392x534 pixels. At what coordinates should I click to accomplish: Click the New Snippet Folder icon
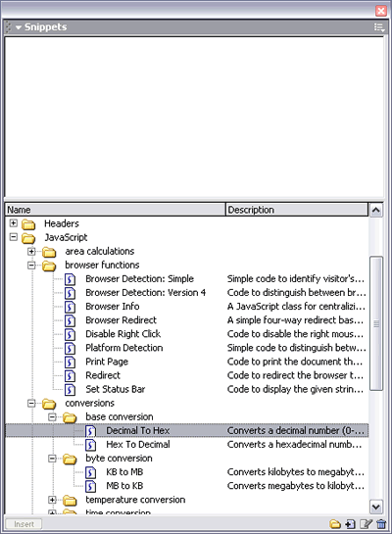(x=335, y=524)
